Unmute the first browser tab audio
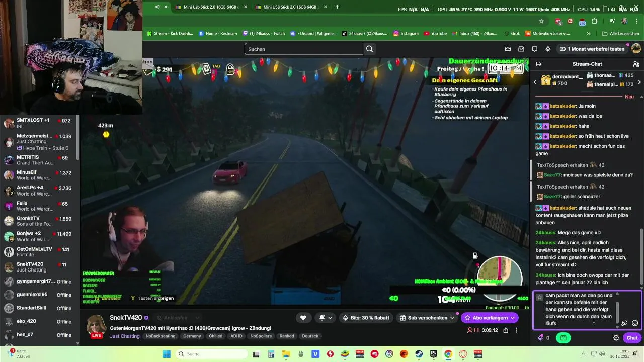This screenshot has height=362, width=644. click(157, 7)
